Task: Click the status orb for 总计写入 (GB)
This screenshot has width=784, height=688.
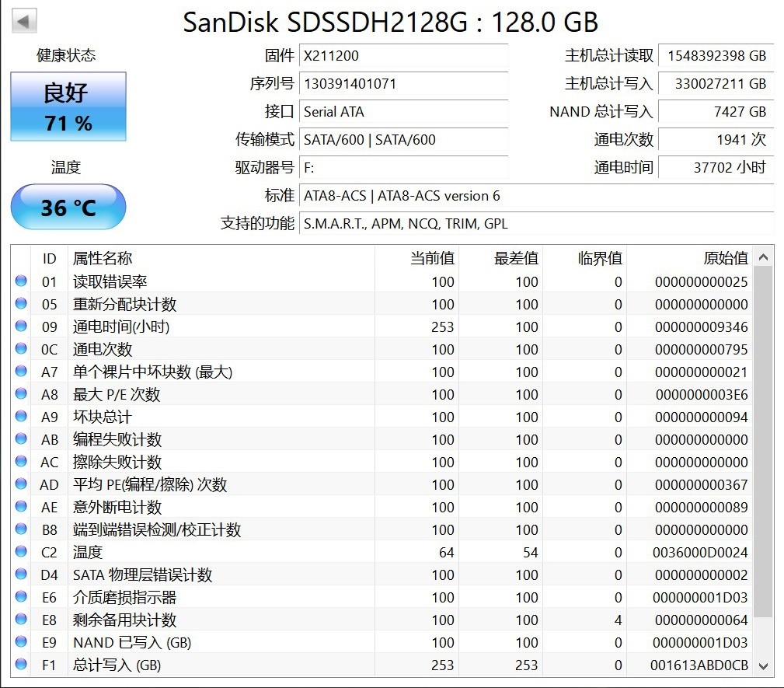Action: [x=21, y=665]
